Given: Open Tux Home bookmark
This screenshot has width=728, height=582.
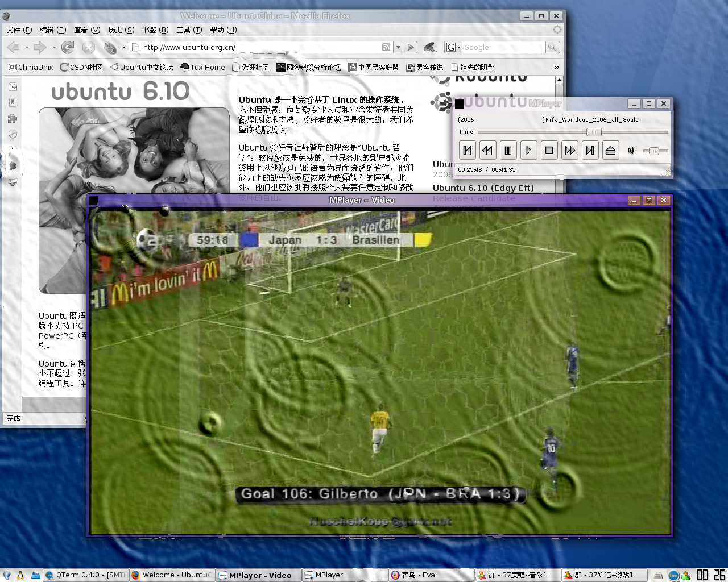Looking at the screenshot, I should (x=202, y=67).
